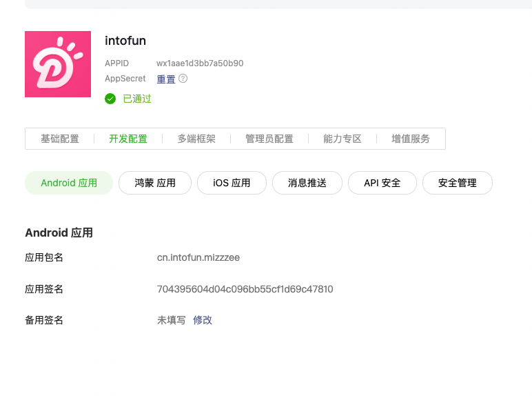Click the intofun app title
This screenshot has height=396, width=532.
tap(125, 41)
